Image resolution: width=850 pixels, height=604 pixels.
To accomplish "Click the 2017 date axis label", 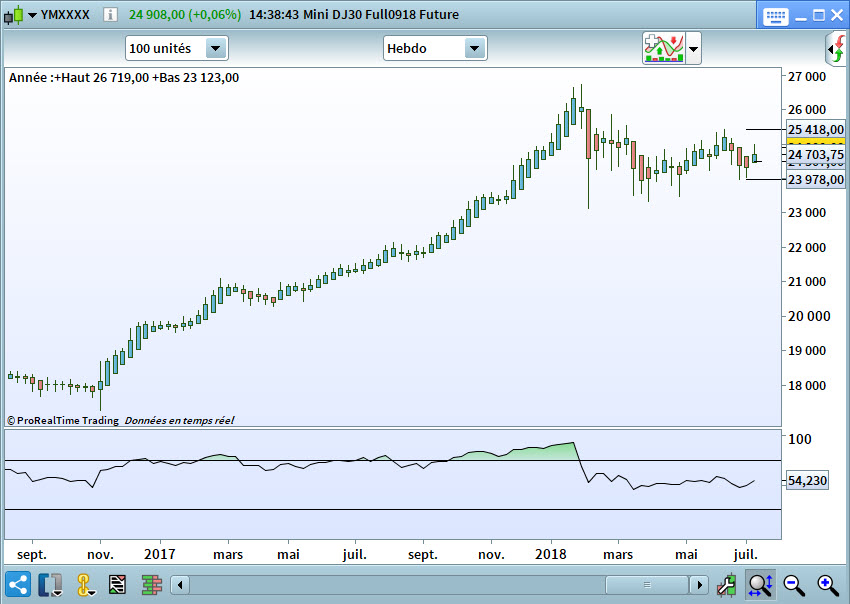I will coord(159,554).
